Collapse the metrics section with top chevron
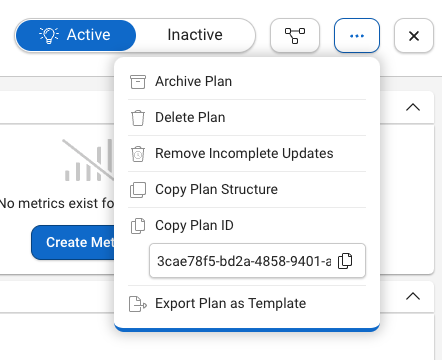442x360 pixels. [413, 107]
